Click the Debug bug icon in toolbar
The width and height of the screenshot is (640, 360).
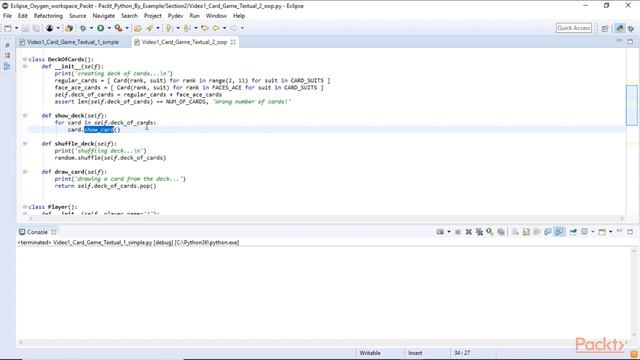(83, 28)
